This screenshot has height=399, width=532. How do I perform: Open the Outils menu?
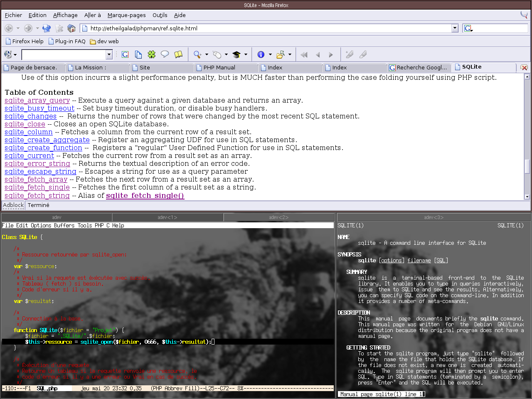160,15
